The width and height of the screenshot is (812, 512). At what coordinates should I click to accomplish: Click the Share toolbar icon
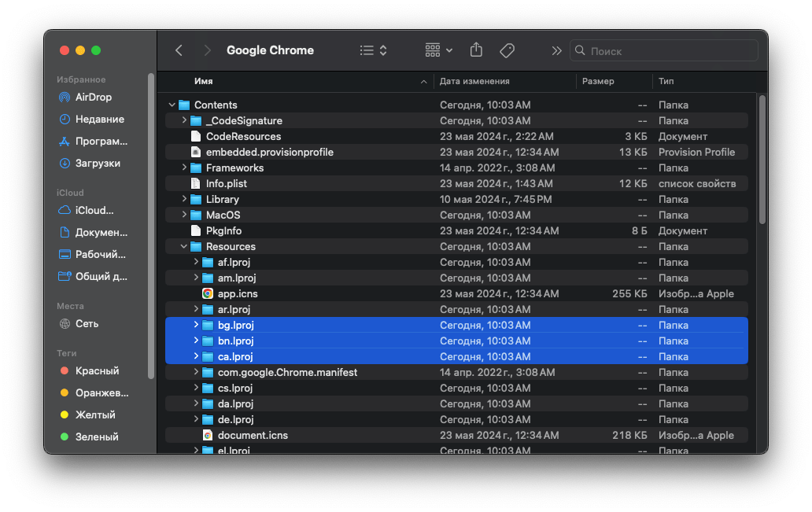pos(477,50)
